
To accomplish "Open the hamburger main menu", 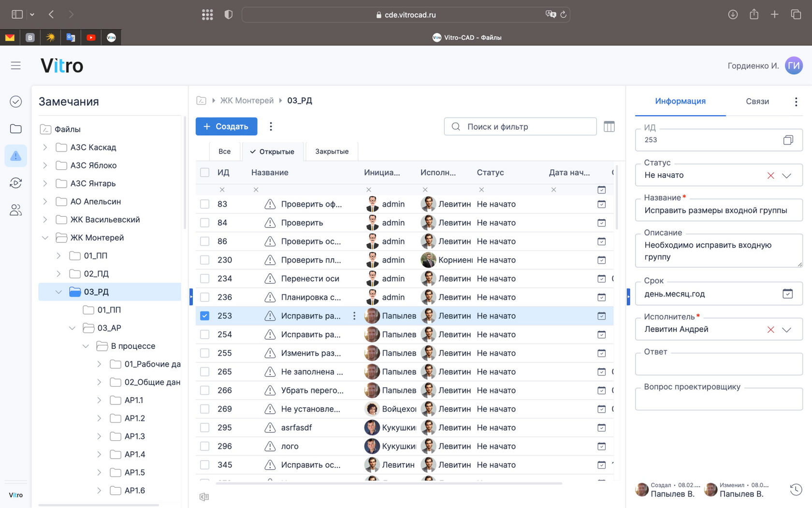I will [x=15, y=65].
